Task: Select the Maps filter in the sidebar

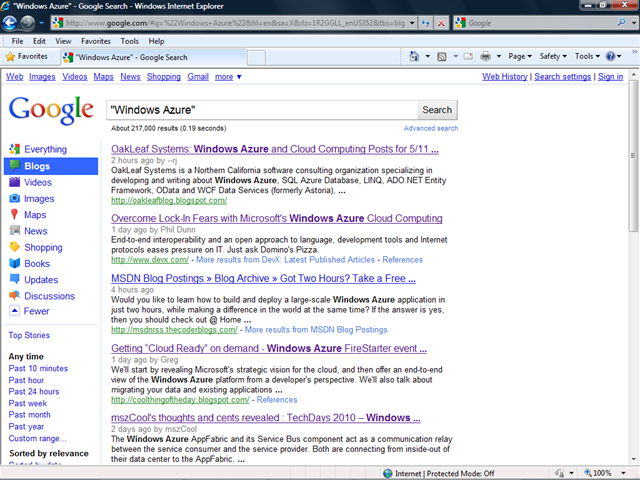Action: pyautogui.click(x=35, y=215)
